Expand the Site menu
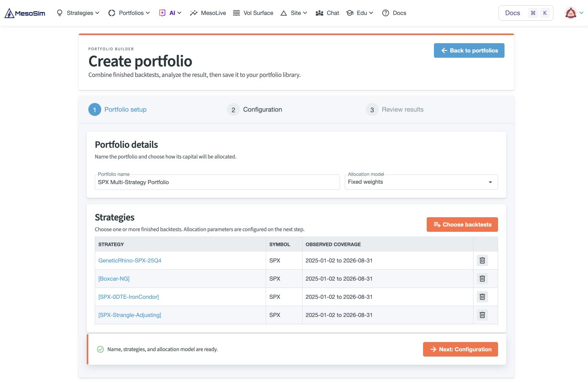The image size is (588, 382). [x=294, y=13]
